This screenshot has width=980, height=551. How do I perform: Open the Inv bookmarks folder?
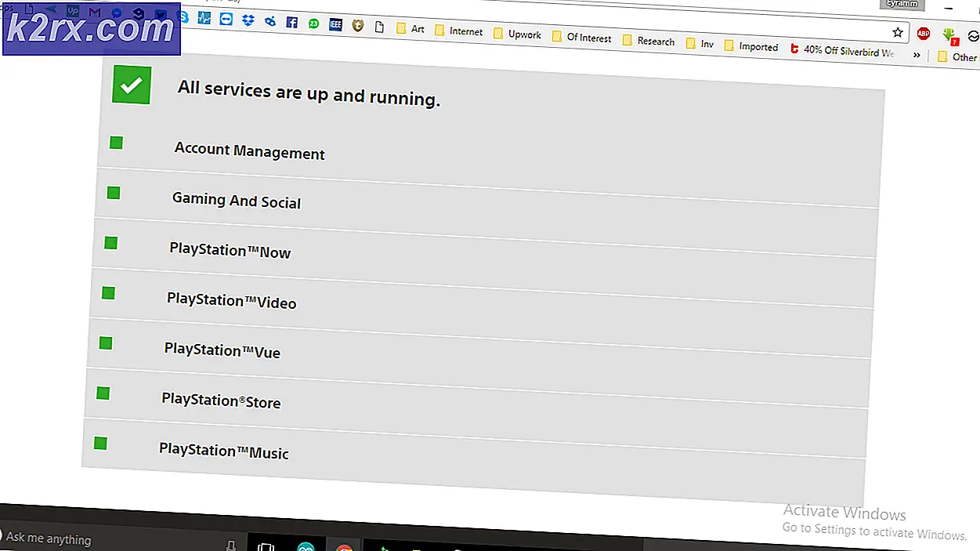coord(700,44)
